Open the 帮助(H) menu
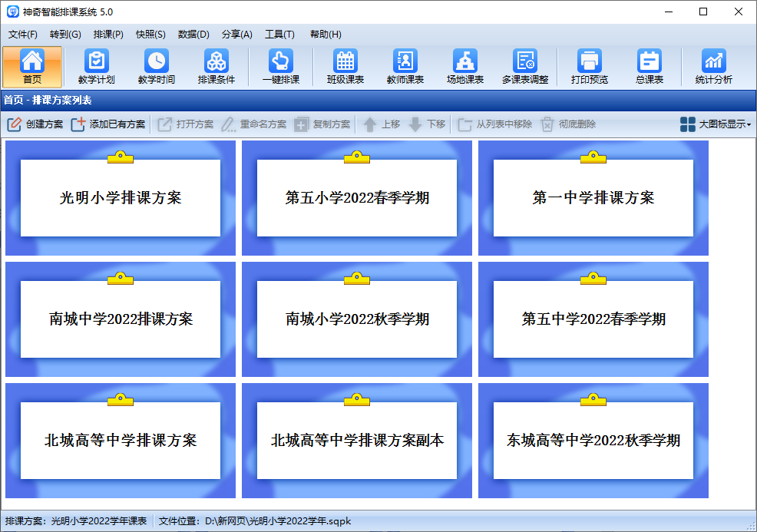This screenshot has height=532, width=757. point(326,35)
